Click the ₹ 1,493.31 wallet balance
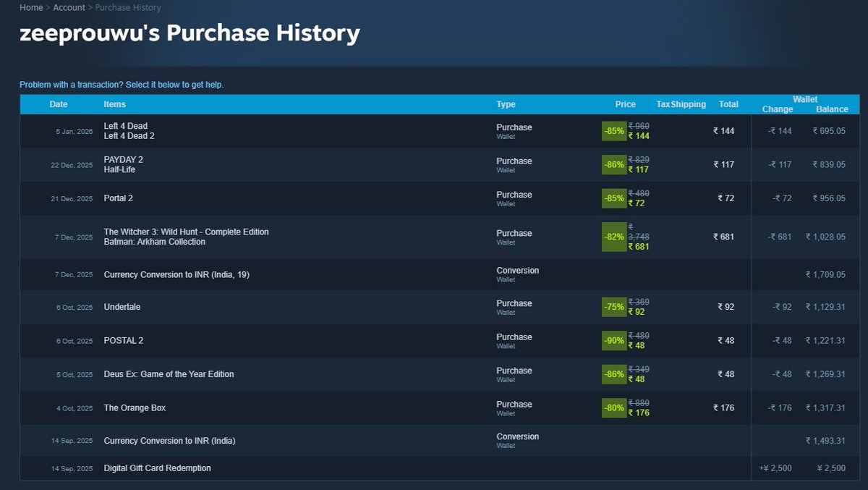Screen dimensions: 868x490 click(825, 441)
